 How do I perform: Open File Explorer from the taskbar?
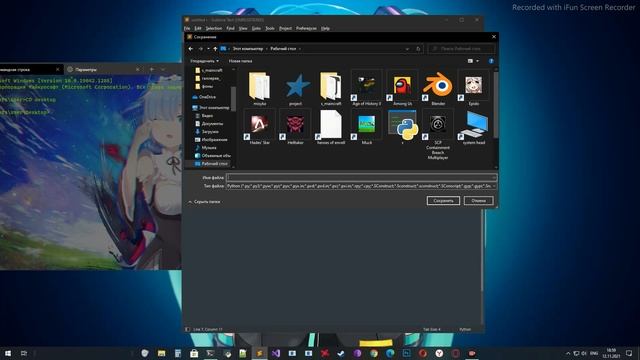pos(162,353)
